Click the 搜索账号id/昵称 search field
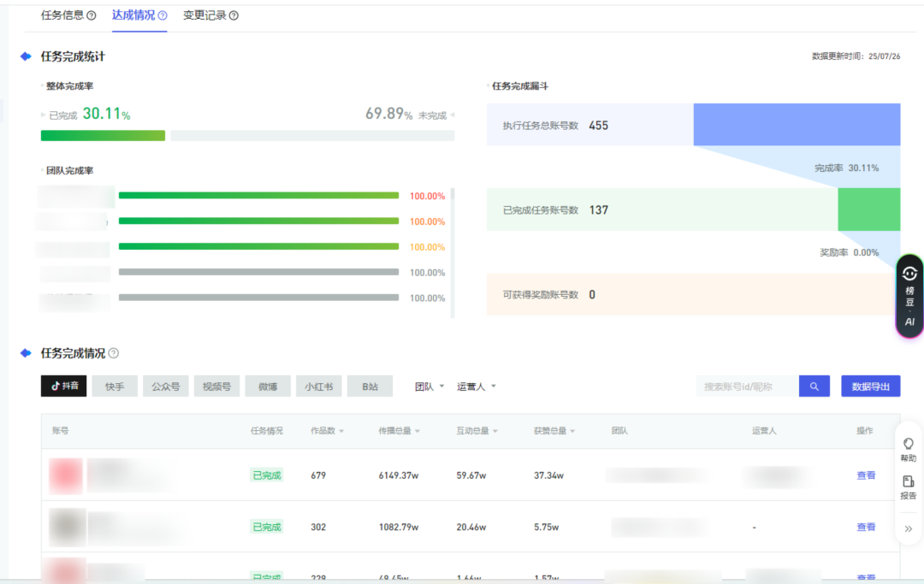 point(747,386)
